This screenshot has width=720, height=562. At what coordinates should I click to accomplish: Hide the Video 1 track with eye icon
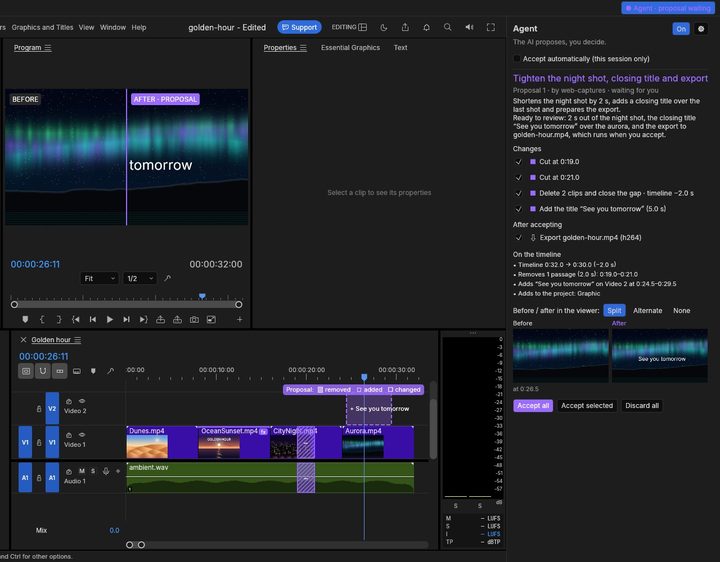(x=82, y=435)
